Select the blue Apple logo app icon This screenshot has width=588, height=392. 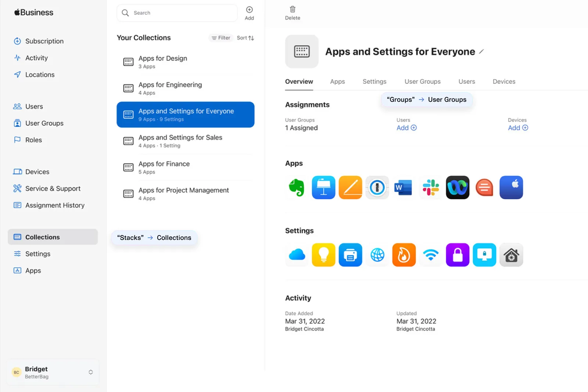(x=511, y=187)
